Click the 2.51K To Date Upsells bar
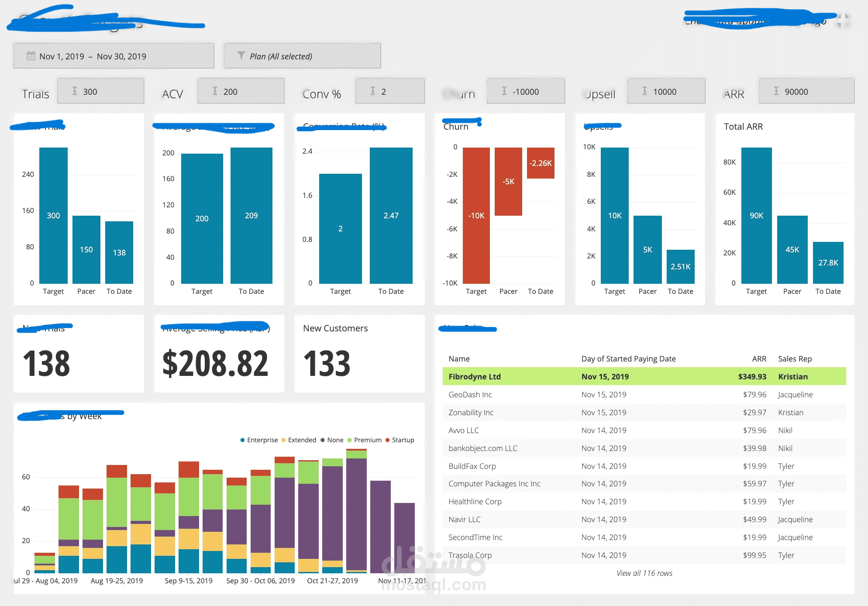 coord(681,267)
